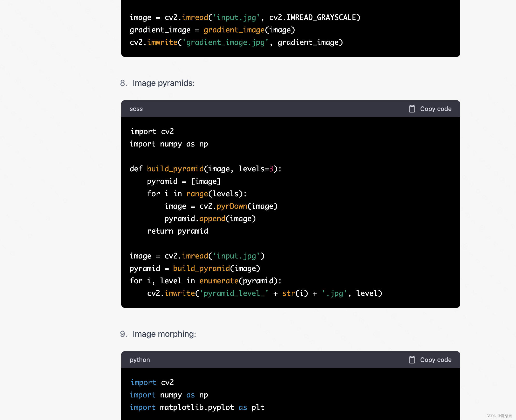Screen dimensions: 516x420
Task: Click the 'import numpy as np' line in the scss block
Action: point(169,144)
